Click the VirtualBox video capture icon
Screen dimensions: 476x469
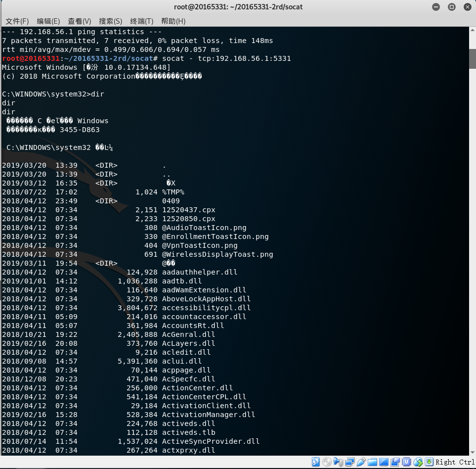click(x=395, y=462)
